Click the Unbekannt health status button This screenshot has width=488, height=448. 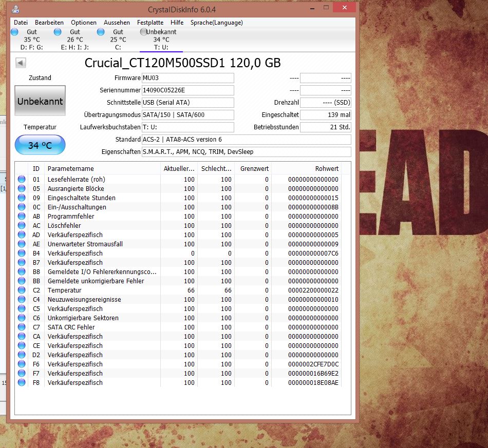tap(40, 101)
